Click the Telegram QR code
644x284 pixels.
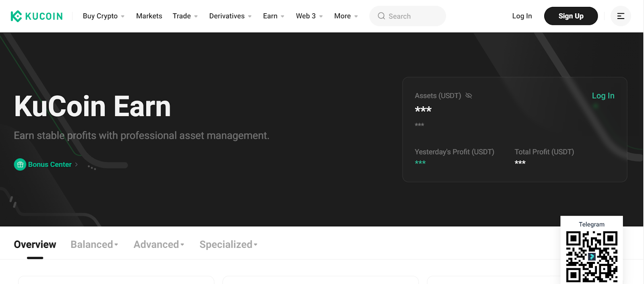coord(592,257)
